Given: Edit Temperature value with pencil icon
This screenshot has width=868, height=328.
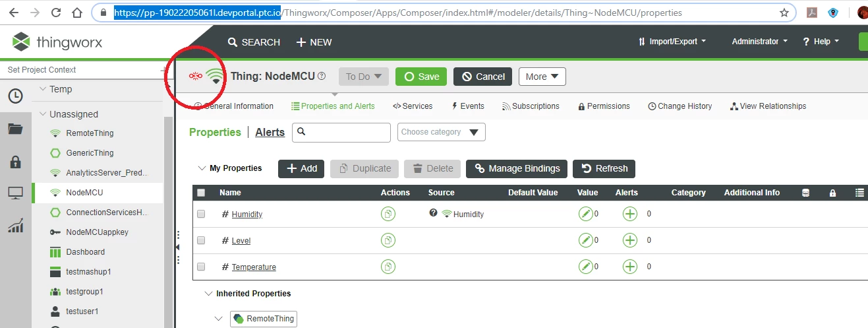Looking at the screenshot, I should [585, 267].
